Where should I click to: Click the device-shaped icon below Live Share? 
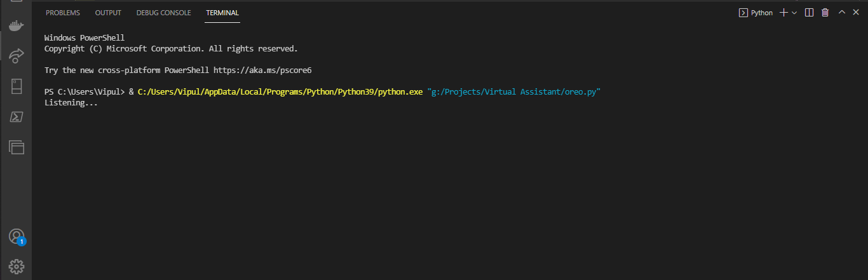click(16, 86)
